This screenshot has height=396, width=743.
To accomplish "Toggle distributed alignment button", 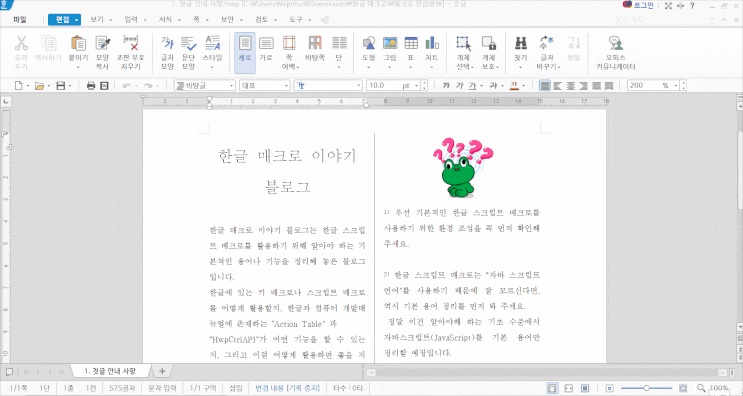I will pyautogui.click(x=596, y=86).
